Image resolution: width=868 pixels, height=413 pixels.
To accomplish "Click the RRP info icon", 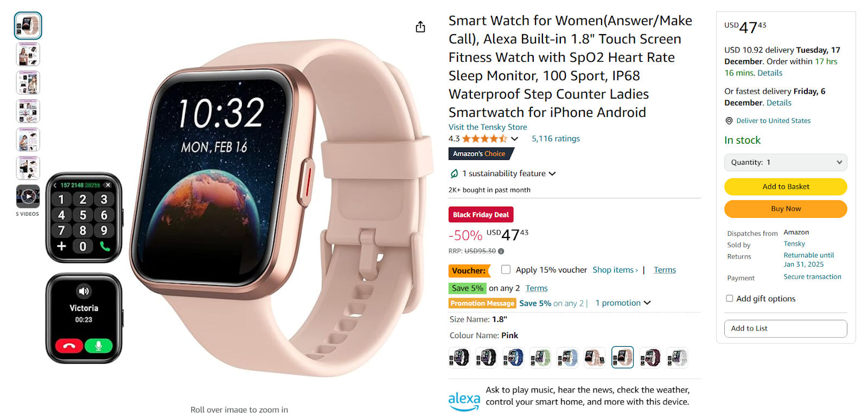I will [501, 251].
